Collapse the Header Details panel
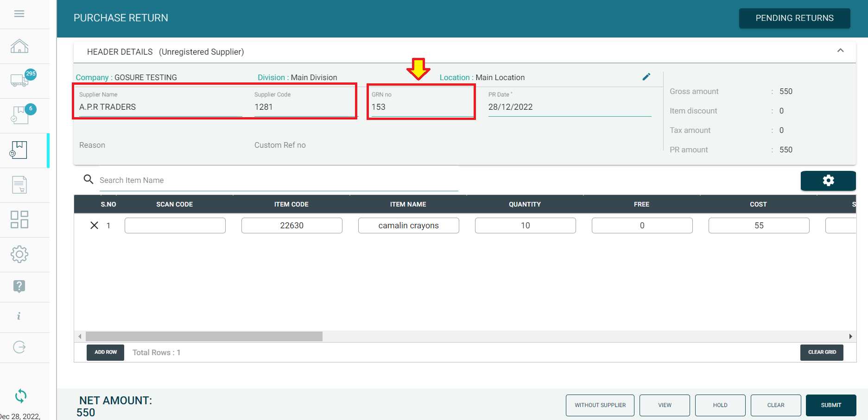This screenshot has width=868, height=420. tap(840, 50)
